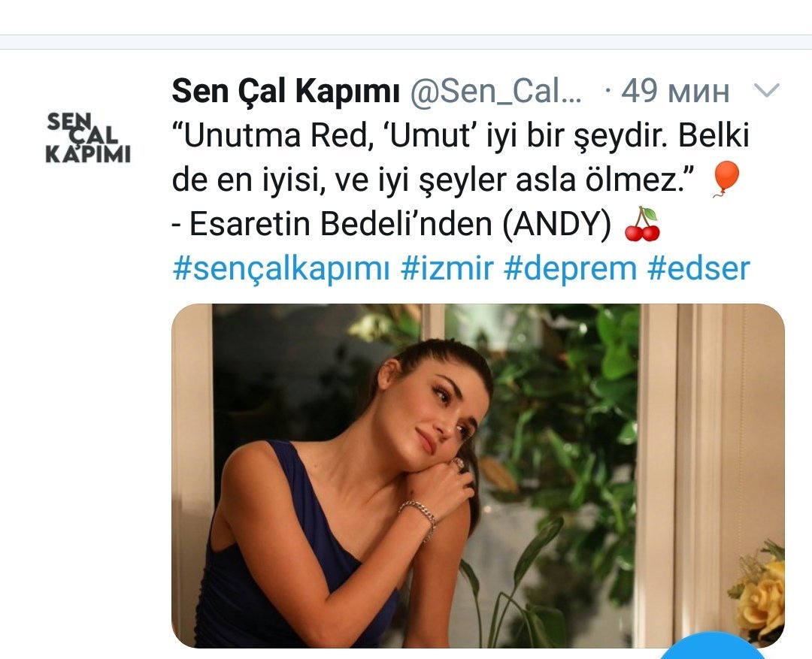Open the #izmir hashtag
The width and height of the screenshot is (812, 659).
447,269
